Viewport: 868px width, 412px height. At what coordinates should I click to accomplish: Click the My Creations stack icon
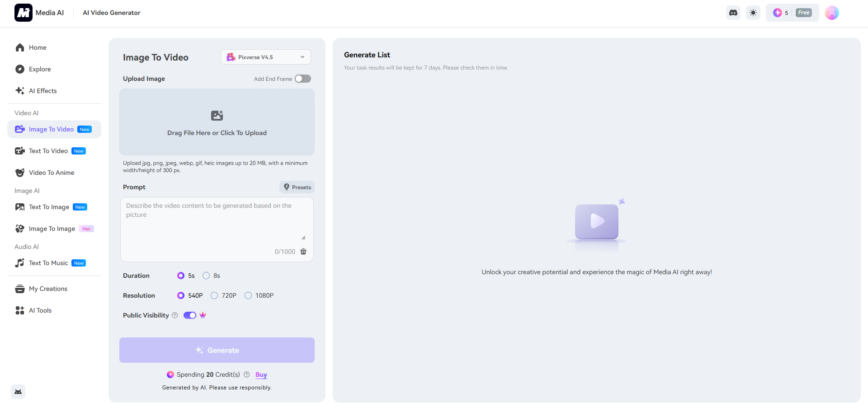coord(20,289)
